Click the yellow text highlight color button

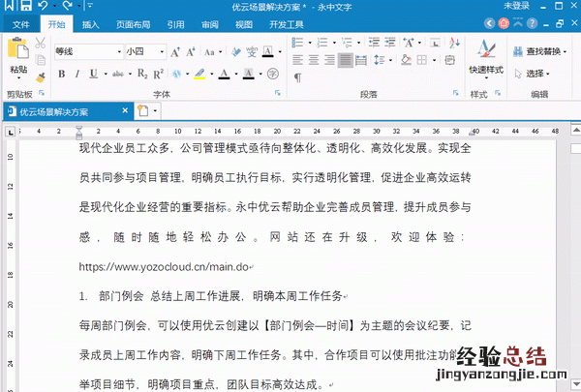coord(199,74)
